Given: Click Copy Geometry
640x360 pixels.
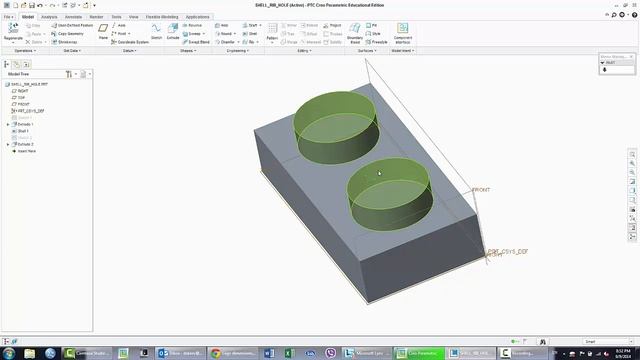Looking at the screenshot, I should tap(67, 33).
